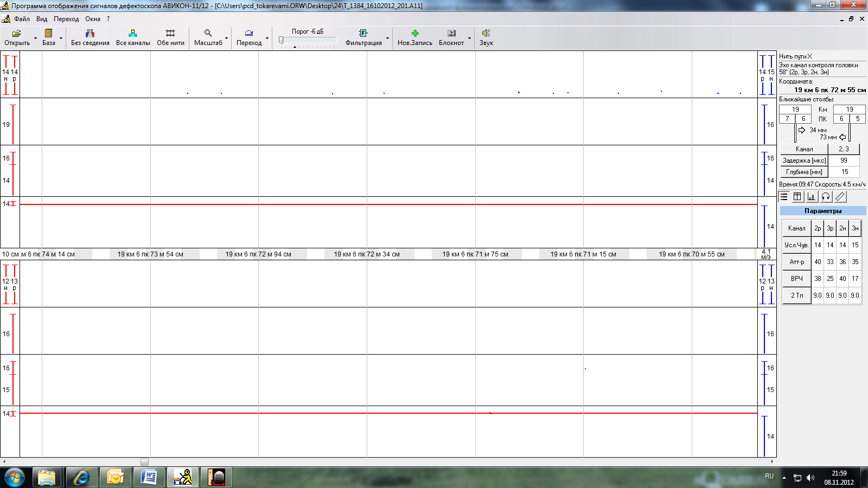This screenshot has height=488, width=868.
Task: Click the ВРЧ value 17 for channel 3н
Action: click(x=855, y=279)
